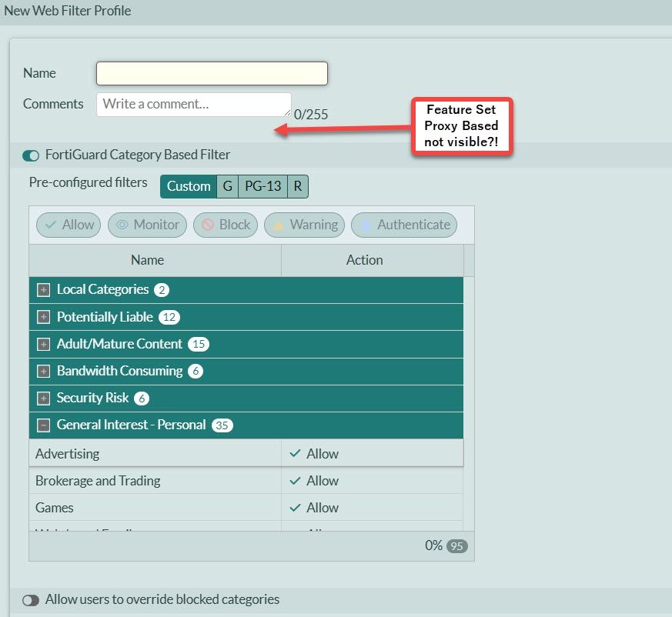
Task: Expand the Local Categories group
Action: [43, 290]
